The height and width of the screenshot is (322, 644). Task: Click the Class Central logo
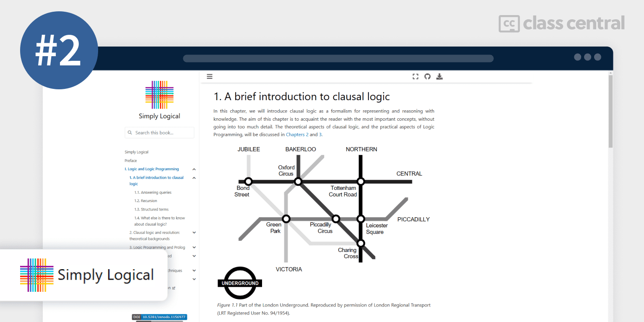coord(561,23)
